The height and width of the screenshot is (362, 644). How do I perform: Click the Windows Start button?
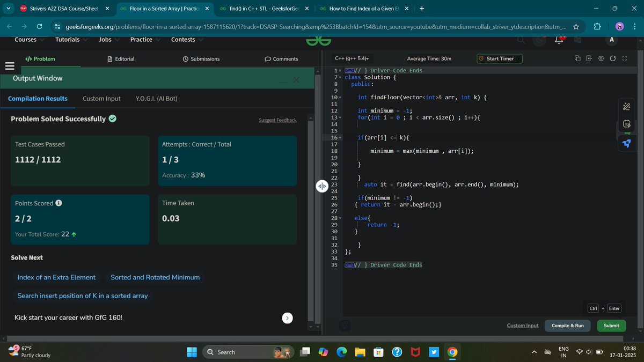point(192,352)
